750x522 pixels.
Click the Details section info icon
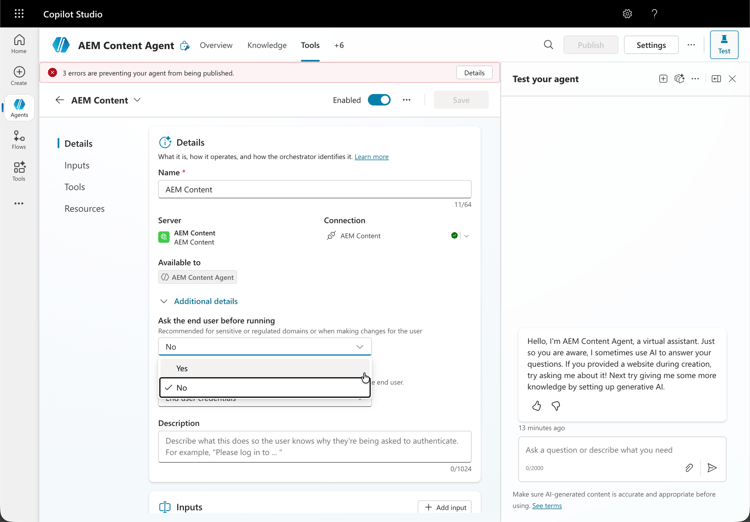(165, 143)
